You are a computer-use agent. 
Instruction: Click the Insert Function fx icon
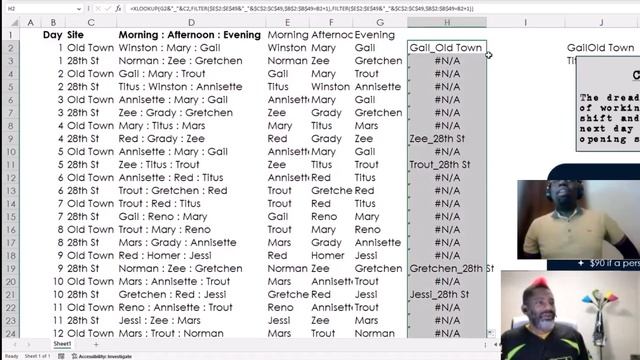click(118, 8)
